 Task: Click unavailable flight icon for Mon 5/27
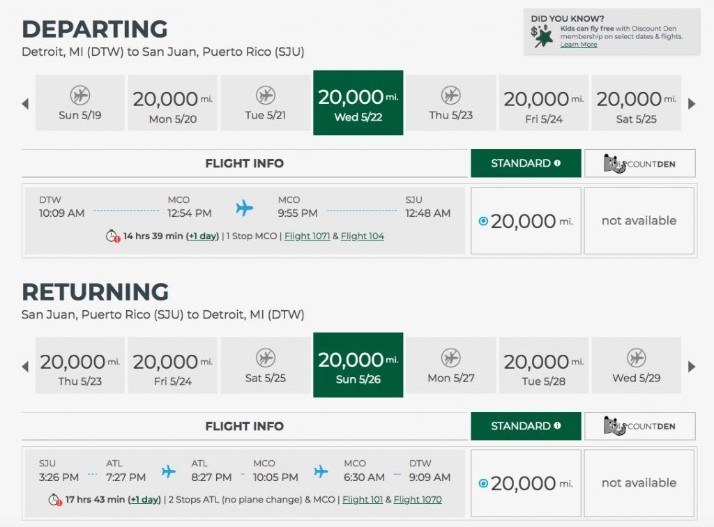point(451,358)
